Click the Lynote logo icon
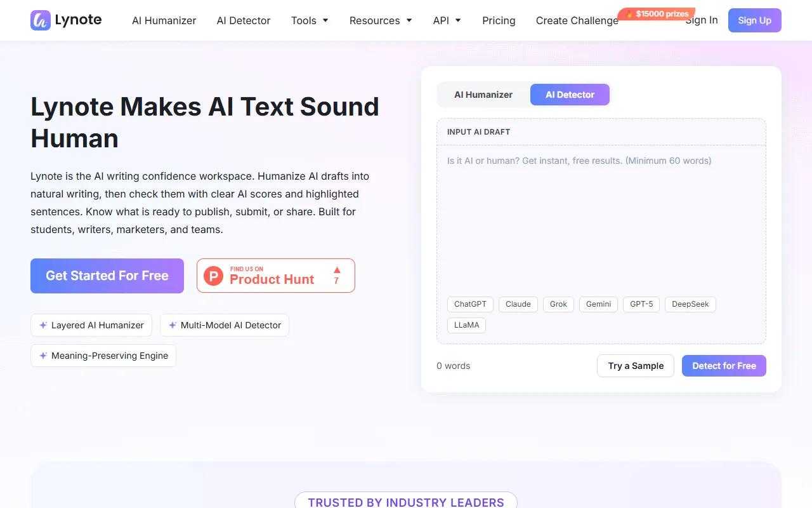The image size is (812, 508). [41, 20]
